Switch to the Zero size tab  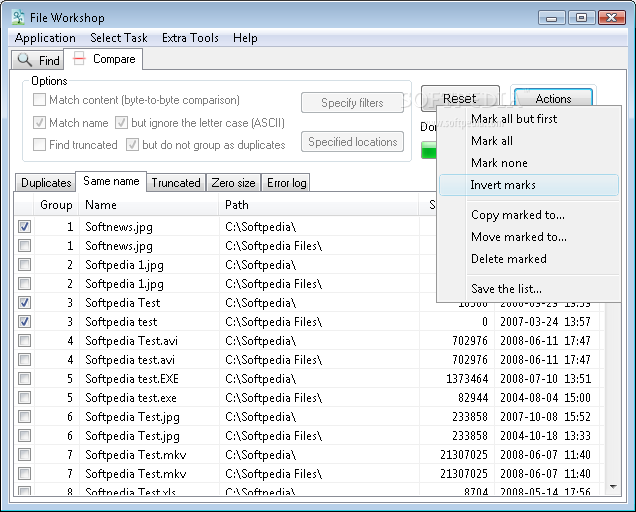pos(233,183)
